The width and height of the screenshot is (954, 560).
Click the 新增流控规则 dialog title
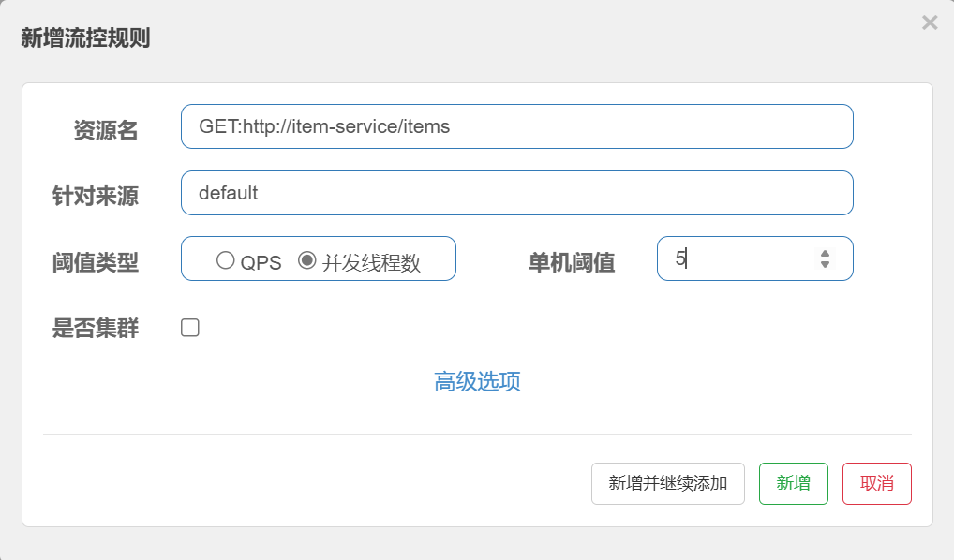tap(85, 38)
